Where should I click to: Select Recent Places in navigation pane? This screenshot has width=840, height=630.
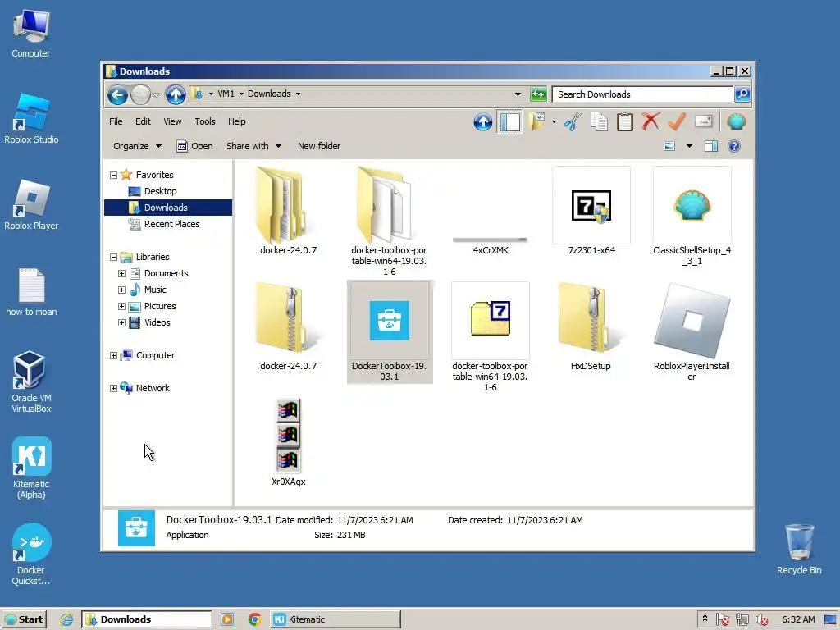(x=171, y=224)
